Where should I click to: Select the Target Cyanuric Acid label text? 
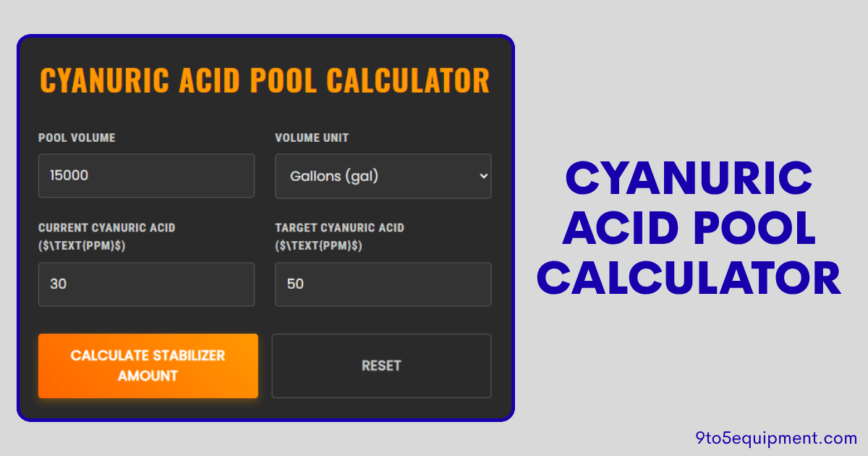tap(339, 228)
